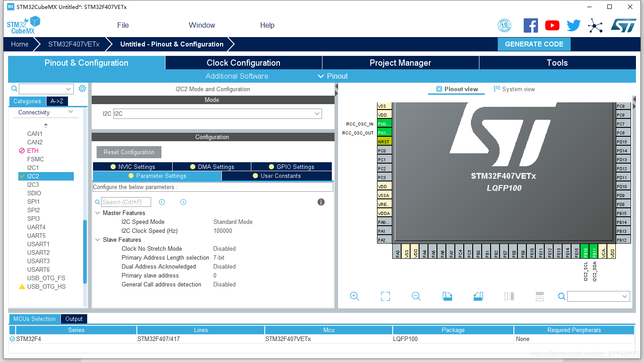Screen dimensions: 644x362
Task: Click the pin search magnifier icon
Action: click(x=562, y=296)
